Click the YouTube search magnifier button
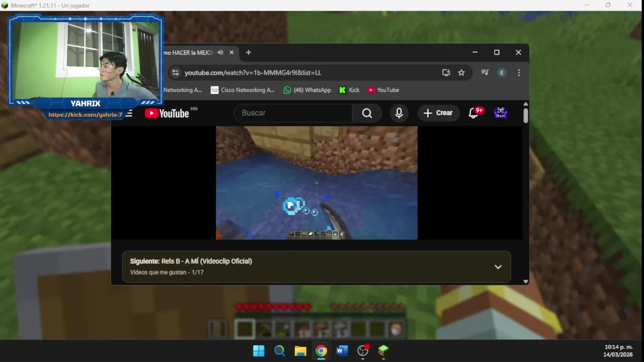The height and width of the screenshot is (362, 644). [367, 113]
